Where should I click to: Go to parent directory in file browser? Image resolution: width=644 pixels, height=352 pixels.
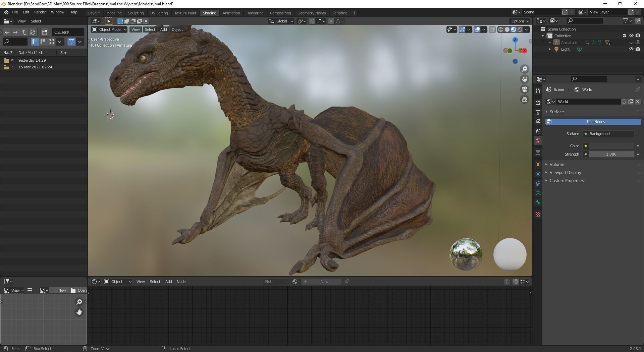tap(24, 32)
